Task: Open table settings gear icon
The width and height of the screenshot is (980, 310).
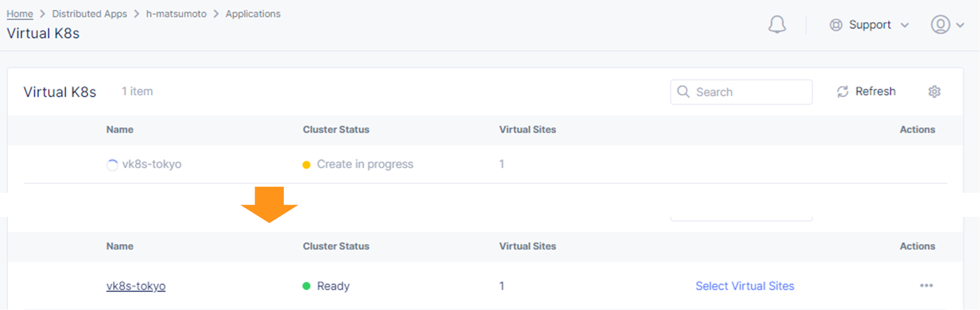Action: coord(934,92)
